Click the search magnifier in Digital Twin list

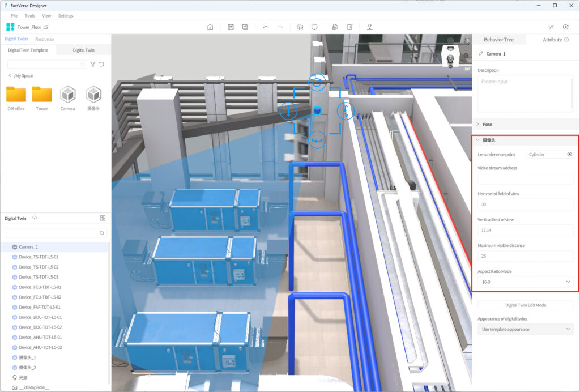tap(102, 233)
